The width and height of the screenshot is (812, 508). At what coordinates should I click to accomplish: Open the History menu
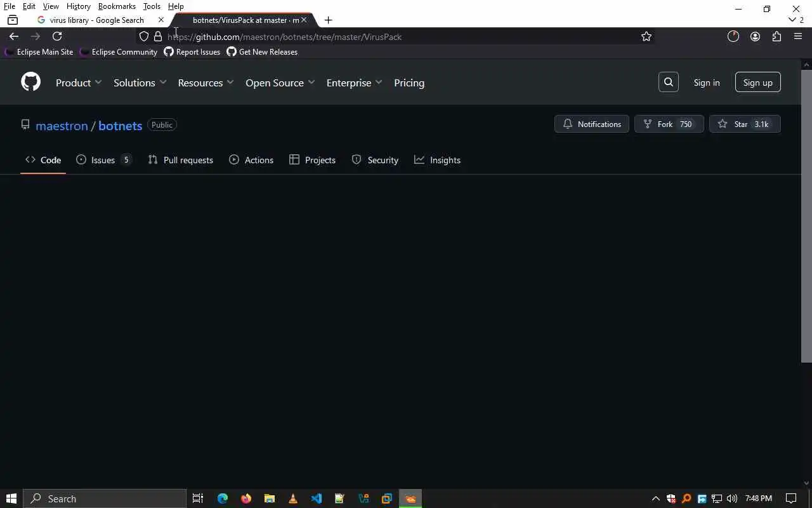point(79,6)
